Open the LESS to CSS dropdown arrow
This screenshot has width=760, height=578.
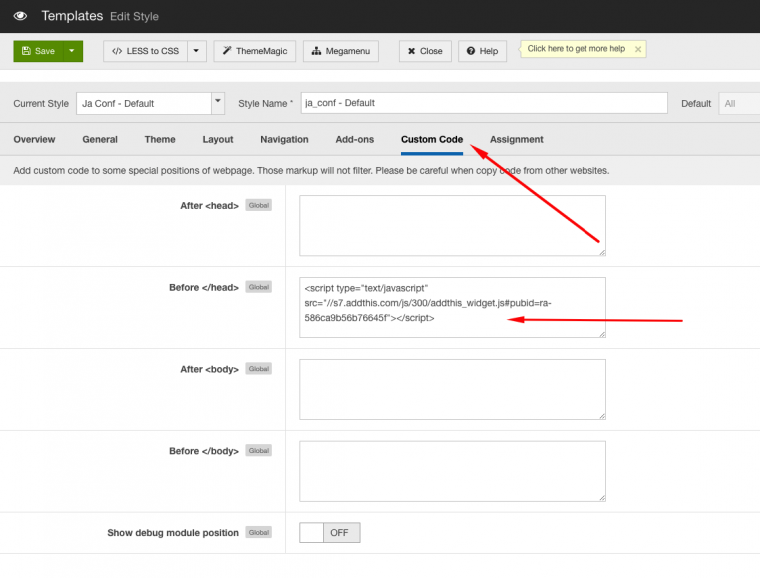click(x=196, y=51)
